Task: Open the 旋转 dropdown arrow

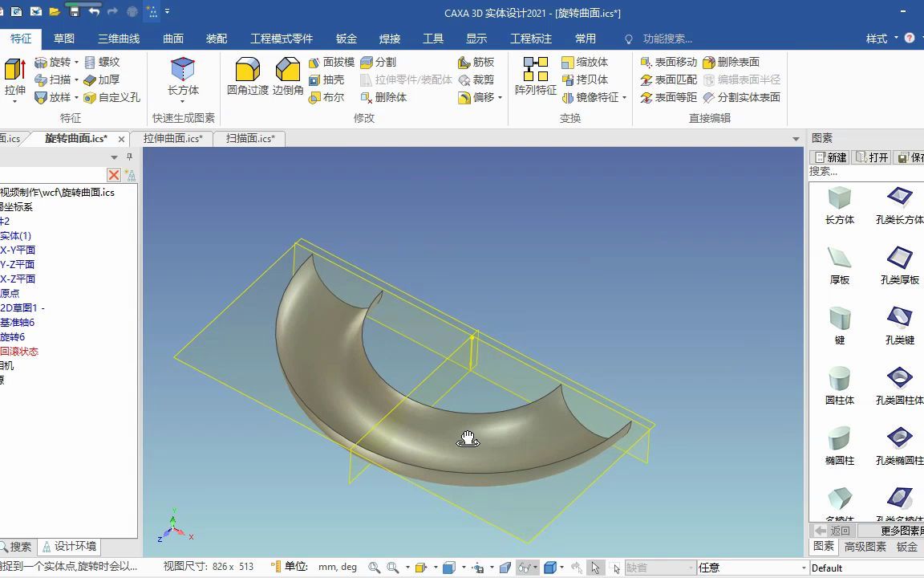Action: pyautogui.click(x=77, y=62)
